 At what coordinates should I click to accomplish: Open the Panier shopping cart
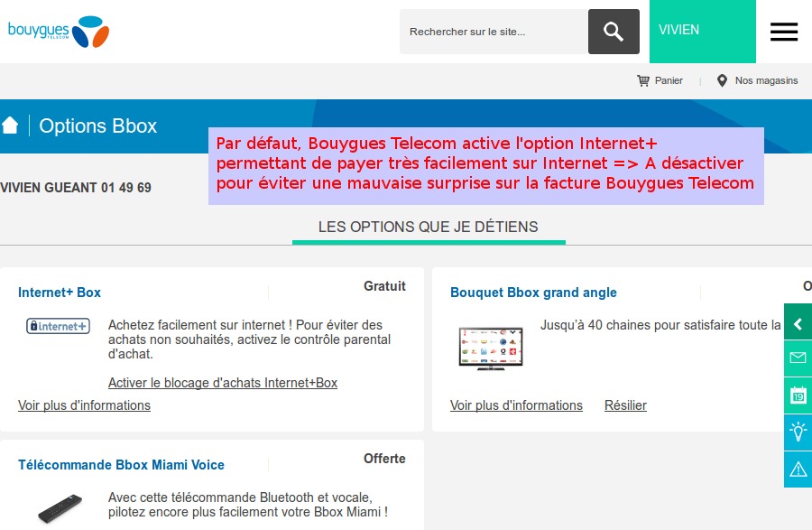660,80
